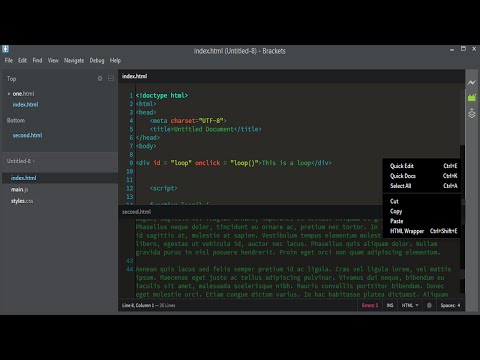480x360 pixels.
Task: Click the Aenean quis lacus paragraph
Action: [x=294, y=282]
